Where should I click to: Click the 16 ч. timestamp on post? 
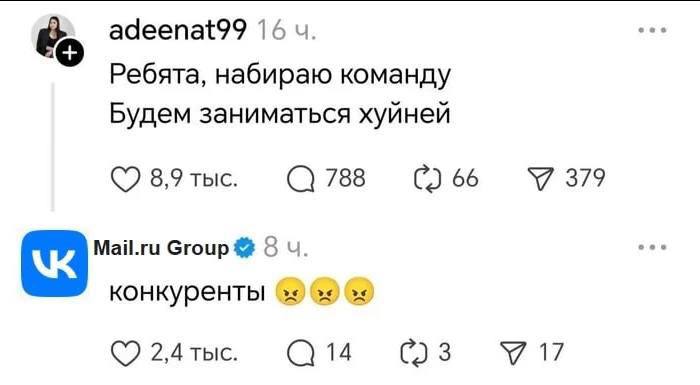(x=287, y=30)
